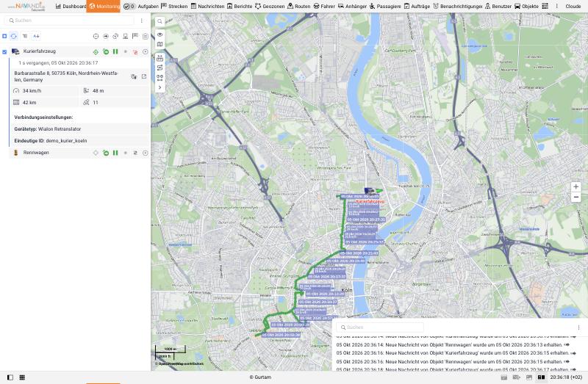Open Fahrer section
This screenshot has width=588, height=384.
pyautogui.click(x=324, y=7)
